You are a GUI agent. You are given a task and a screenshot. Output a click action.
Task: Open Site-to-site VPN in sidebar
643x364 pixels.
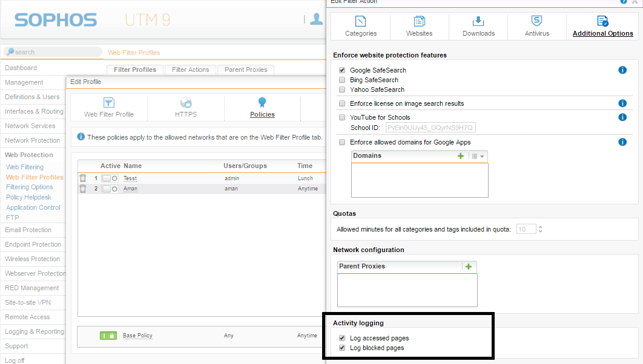pyautogui.click(x=28, y=302)
